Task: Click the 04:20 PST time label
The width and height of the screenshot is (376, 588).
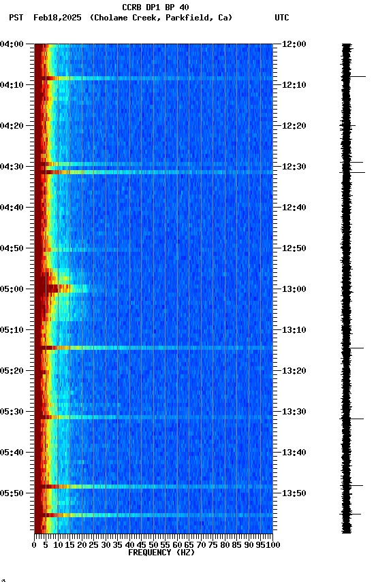Action: point(12,126)
